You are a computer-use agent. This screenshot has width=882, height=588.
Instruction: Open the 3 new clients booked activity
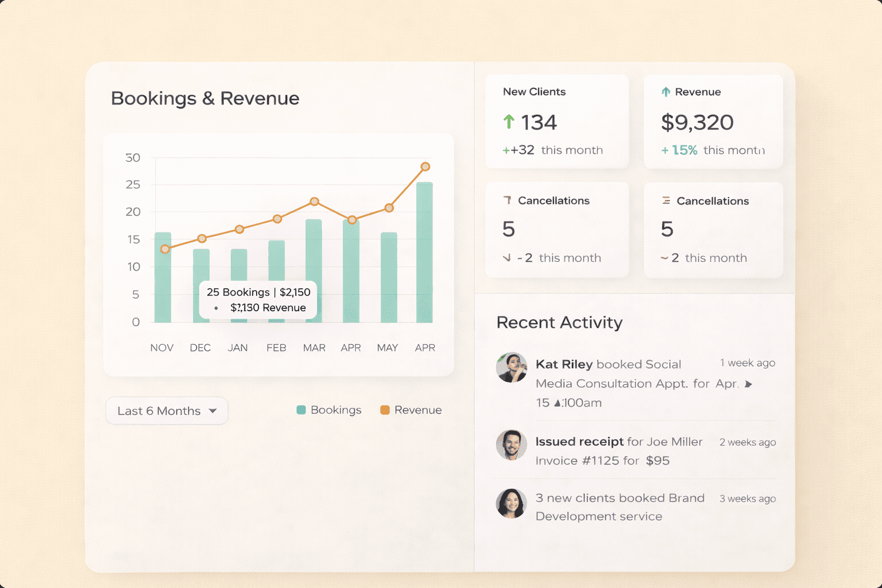(x=620, y=507)
